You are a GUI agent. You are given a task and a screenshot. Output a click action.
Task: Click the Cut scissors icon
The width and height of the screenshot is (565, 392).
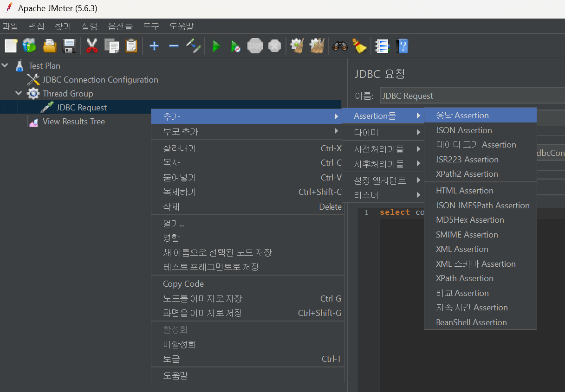tap(92, 45)
